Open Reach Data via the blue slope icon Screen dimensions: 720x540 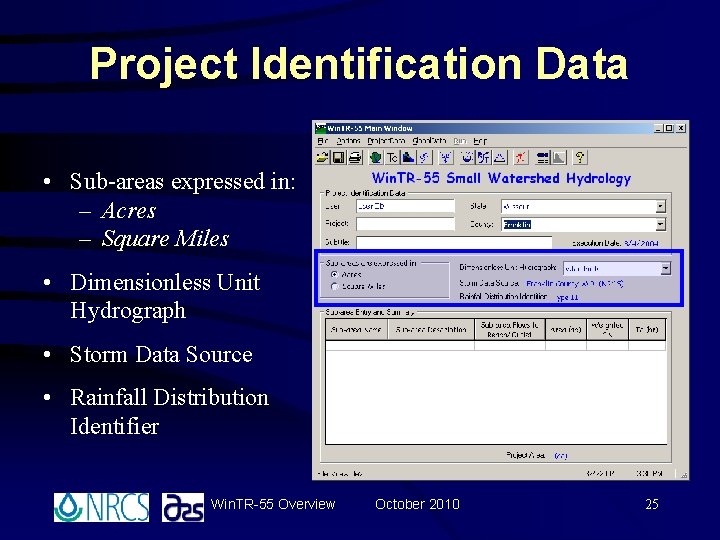click(x=408, y=158)
